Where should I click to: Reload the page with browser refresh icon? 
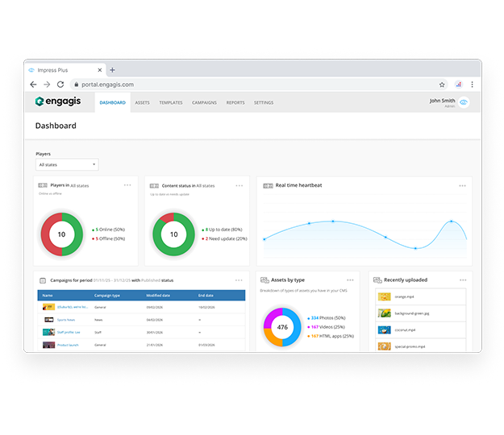coord(60,84)
